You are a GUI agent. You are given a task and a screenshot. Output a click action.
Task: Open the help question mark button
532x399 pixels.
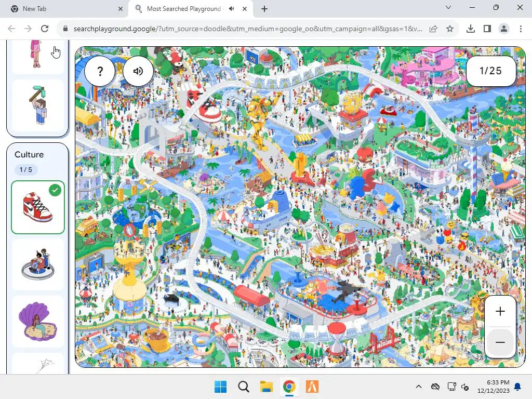coord(100,71)
